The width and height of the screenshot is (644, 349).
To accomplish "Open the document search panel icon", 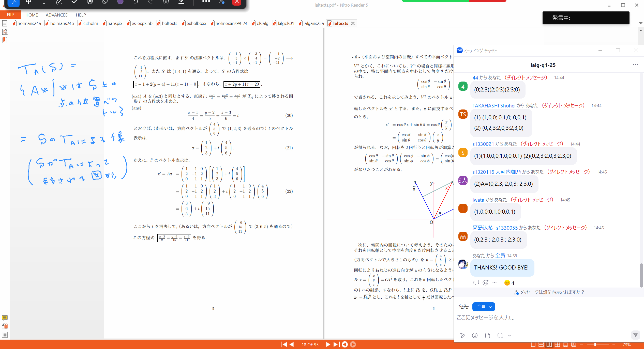I will click(x=5, y=32).
